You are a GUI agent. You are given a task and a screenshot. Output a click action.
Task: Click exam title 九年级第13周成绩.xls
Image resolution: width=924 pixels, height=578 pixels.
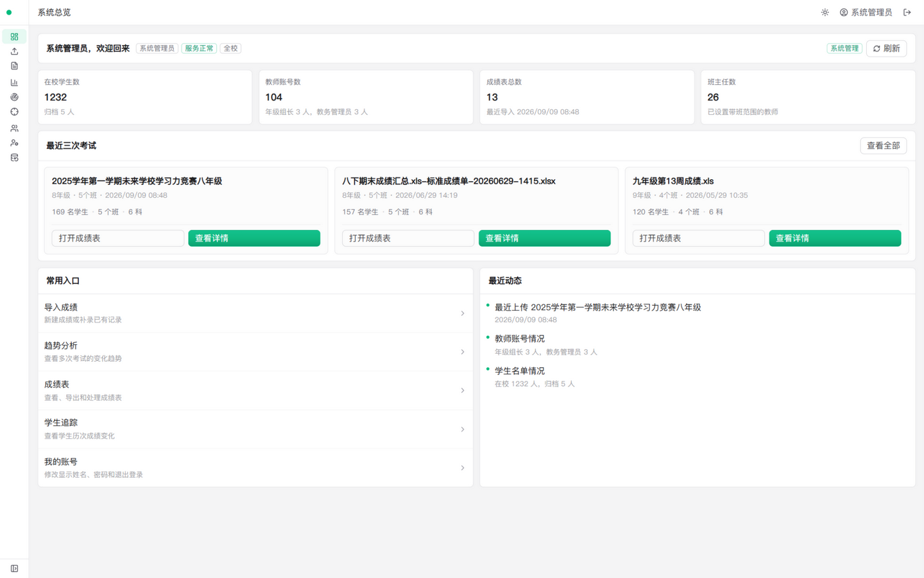pyautogui.click(x=673, y=181)
